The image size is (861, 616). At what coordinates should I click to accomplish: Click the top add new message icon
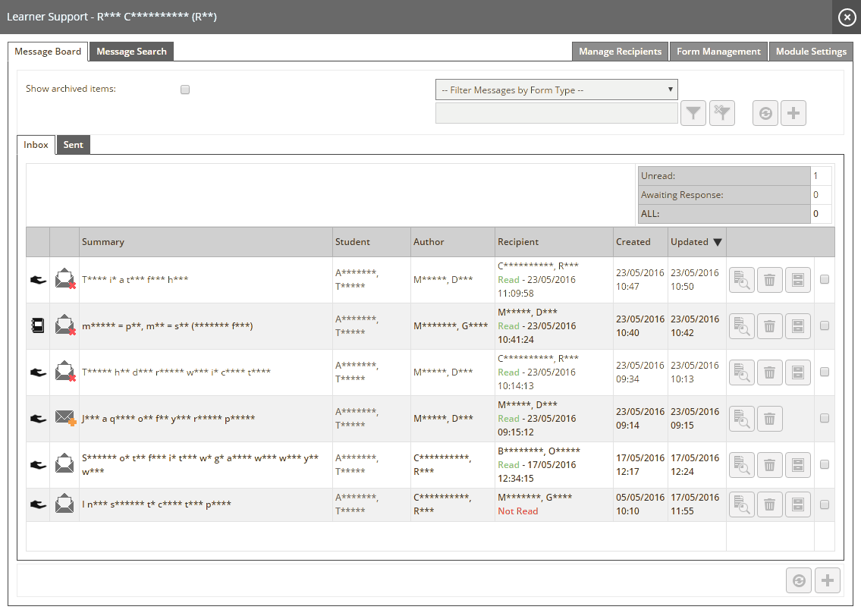tap(793, 113)
